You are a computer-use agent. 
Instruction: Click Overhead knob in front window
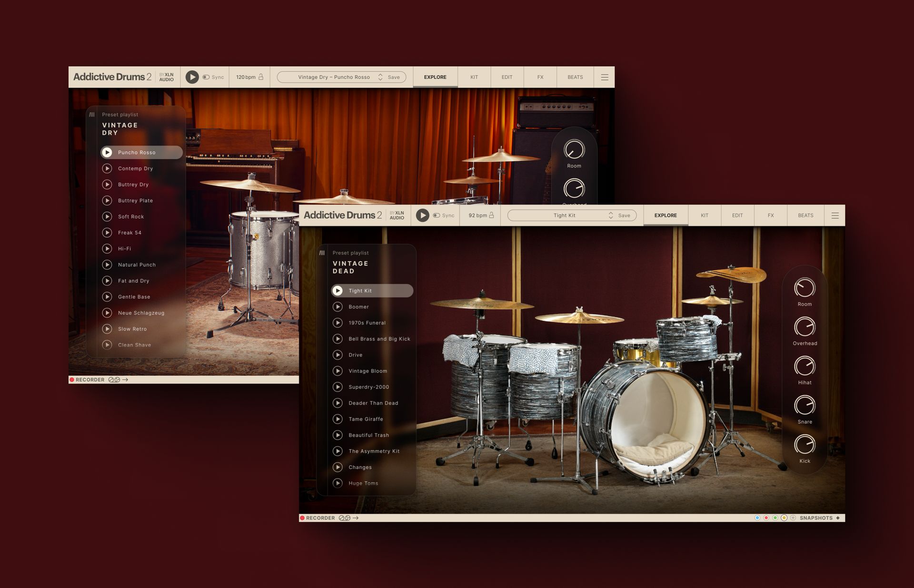tap(805, 327)
